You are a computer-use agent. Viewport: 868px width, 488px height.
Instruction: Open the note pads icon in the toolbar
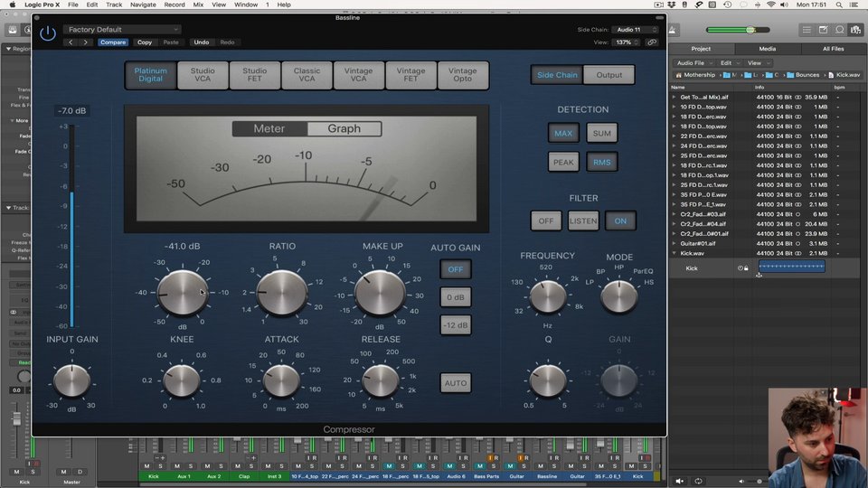pyautogui.click(x=823, y=30)
